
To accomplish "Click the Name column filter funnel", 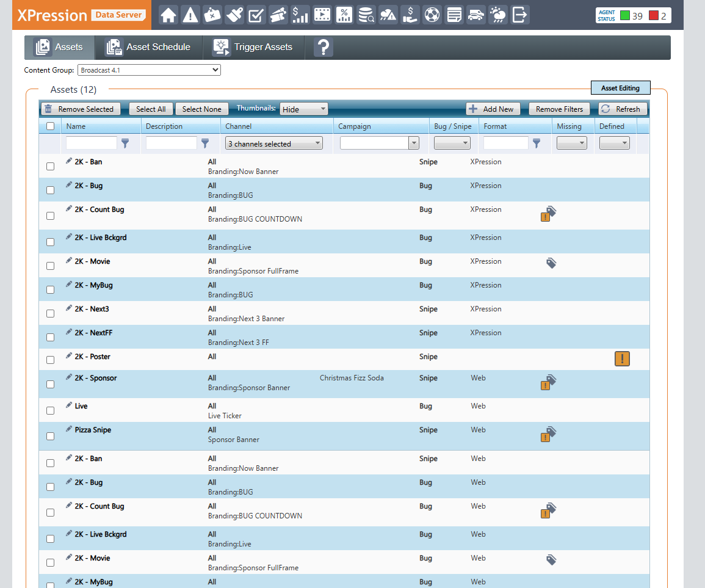I will (125, 143).
